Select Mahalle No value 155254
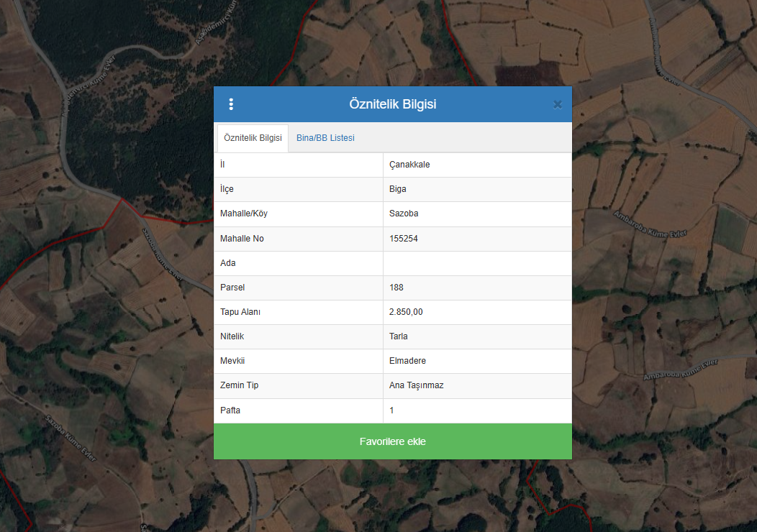This screenshot has height=532, width=757. point(404,239)
